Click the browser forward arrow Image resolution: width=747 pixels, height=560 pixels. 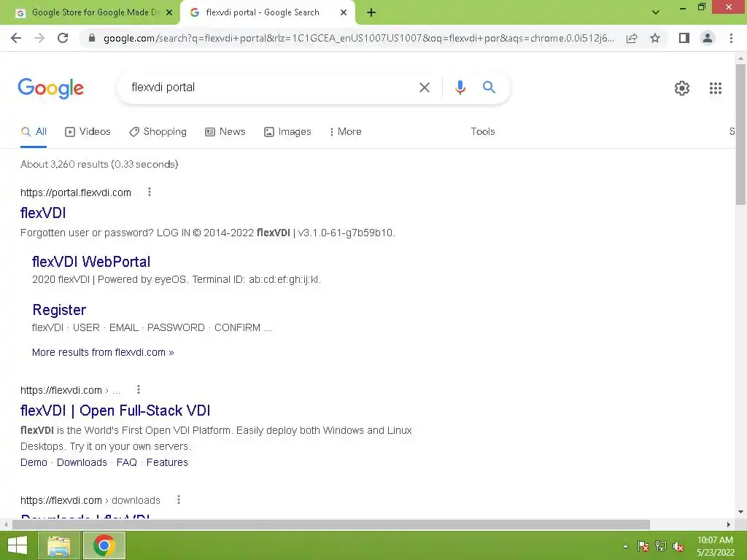coord(39,38)
